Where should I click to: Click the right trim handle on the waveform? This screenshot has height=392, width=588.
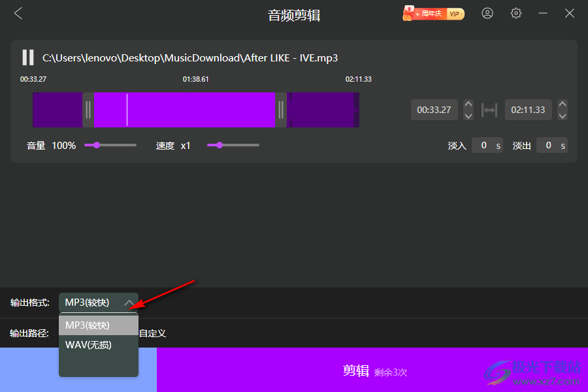(x=281, y=110)
